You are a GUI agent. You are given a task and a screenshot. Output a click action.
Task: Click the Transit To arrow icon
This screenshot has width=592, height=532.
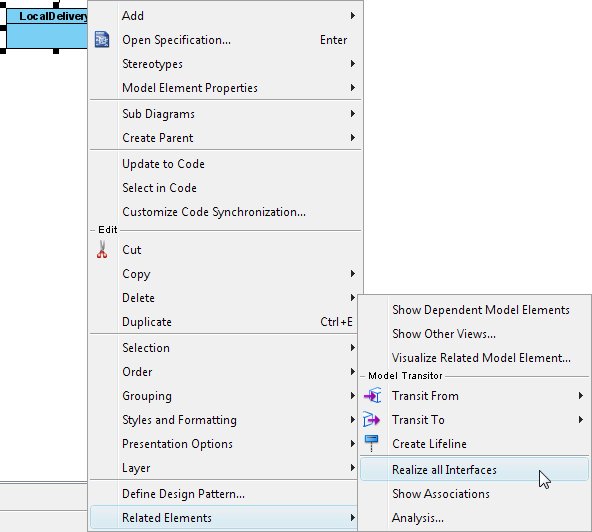(x=372, y=419)
